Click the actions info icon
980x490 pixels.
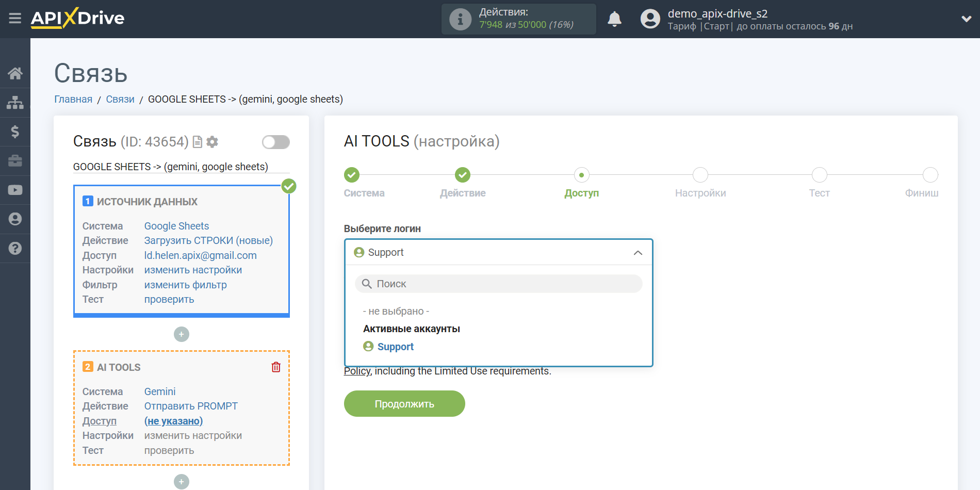(460, 20)
